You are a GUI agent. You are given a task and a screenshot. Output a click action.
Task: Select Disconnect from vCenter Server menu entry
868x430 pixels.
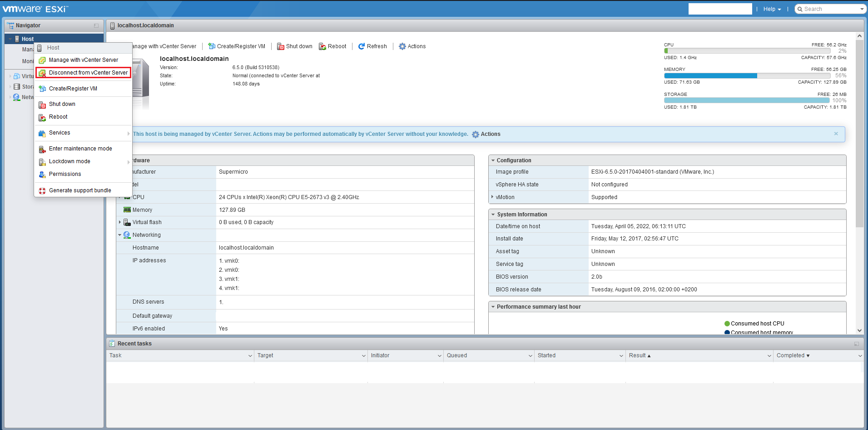pyautogui.click(x=83, y=73)
